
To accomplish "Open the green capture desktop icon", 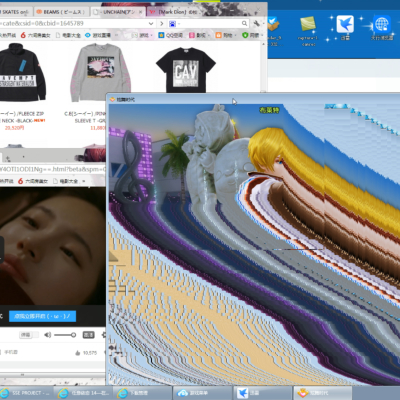I will (308, 32).
